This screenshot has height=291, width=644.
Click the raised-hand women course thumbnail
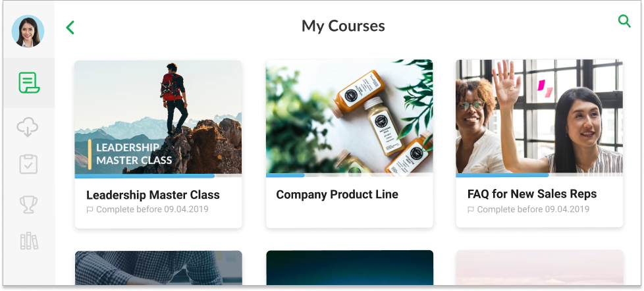539,117
